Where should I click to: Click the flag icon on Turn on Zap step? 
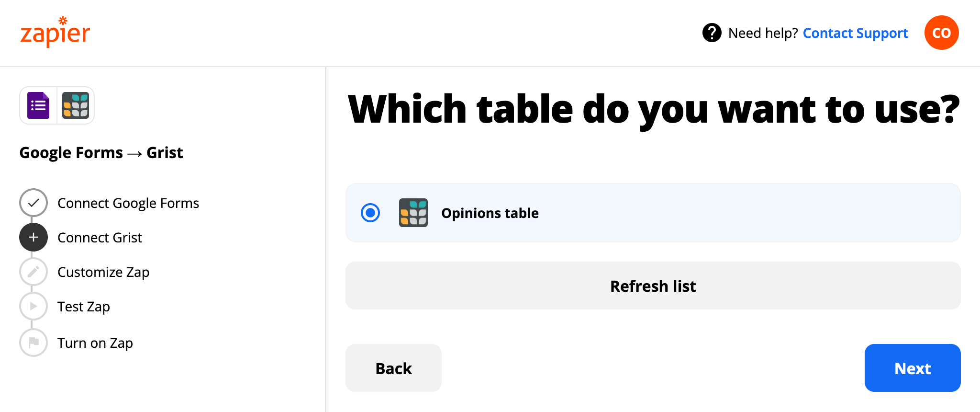33,343
